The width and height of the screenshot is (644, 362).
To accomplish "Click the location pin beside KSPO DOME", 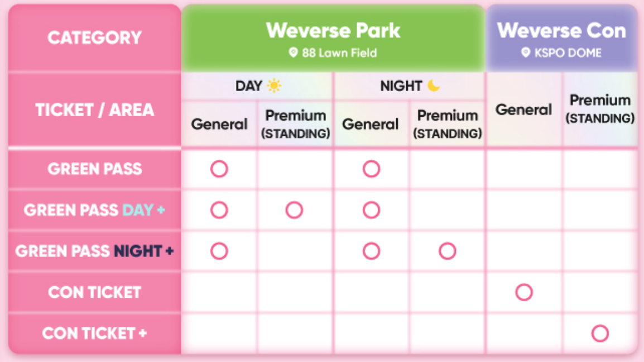I will coord(525,53).
